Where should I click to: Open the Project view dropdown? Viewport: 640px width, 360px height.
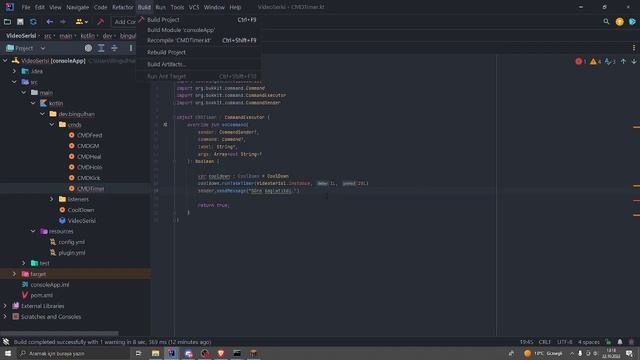[x=42, y=48]
